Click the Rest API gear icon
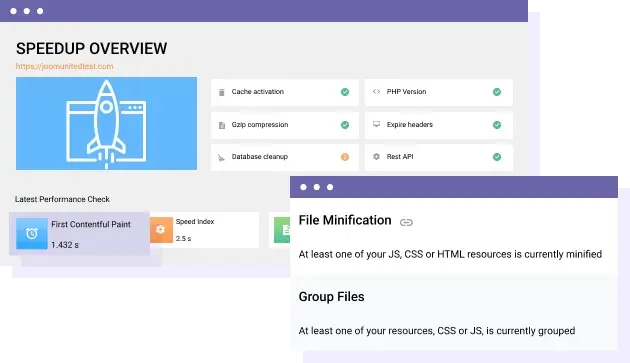Screen dimensions: 630x363 pyautogui.click(x=376, y=156)
